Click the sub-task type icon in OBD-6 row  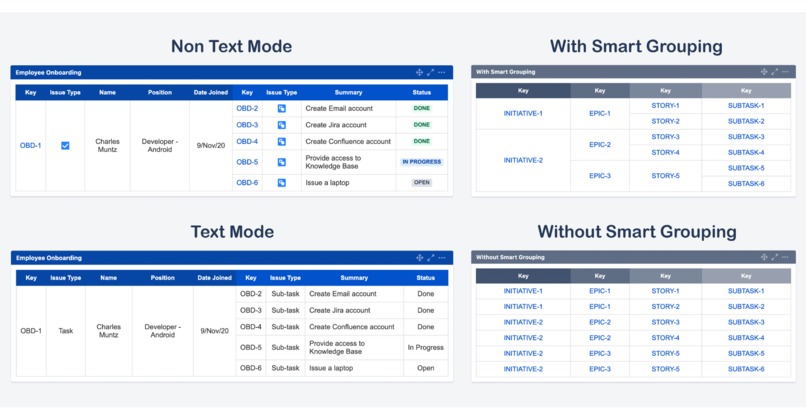click(x=282, y=183)
